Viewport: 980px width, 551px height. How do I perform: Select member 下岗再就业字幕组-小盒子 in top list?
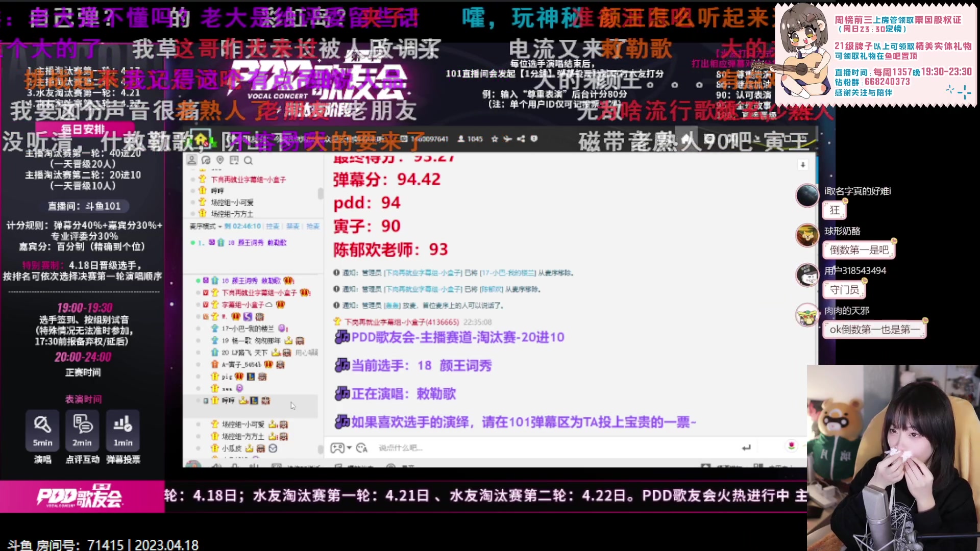tap(249, 180)
